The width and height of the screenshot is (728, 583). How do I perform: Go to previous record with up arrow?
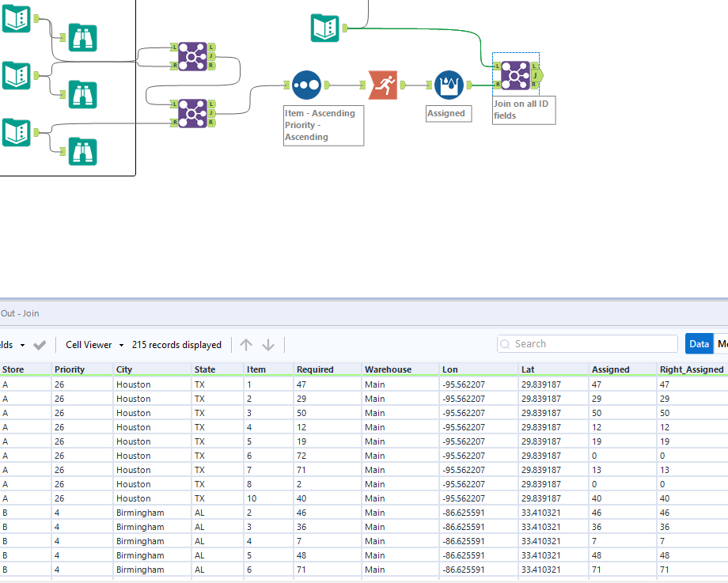pos(246,345)
